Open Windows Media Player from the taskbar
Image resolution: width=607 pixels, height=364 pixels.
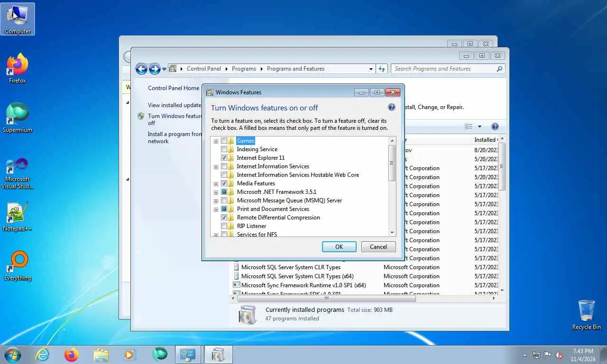pyautogui.click(x=129, y=355)
